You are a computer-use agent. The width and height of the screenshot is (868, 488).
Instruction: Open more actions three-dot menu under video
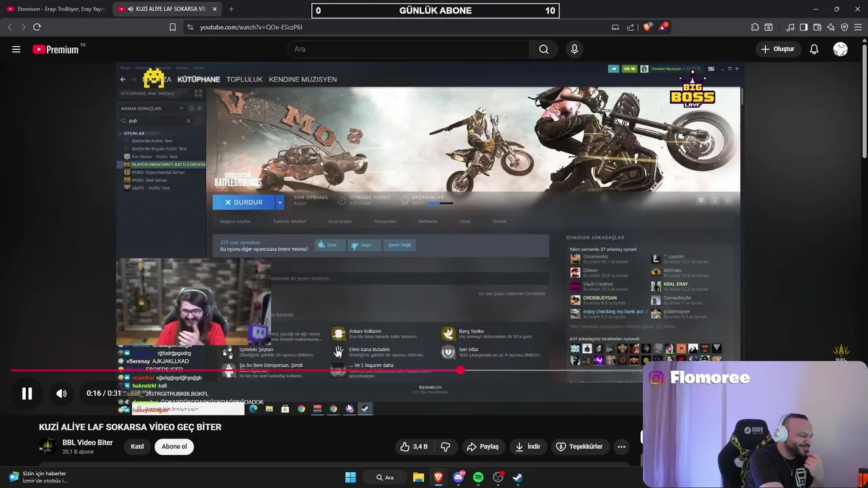coord(621,447)
